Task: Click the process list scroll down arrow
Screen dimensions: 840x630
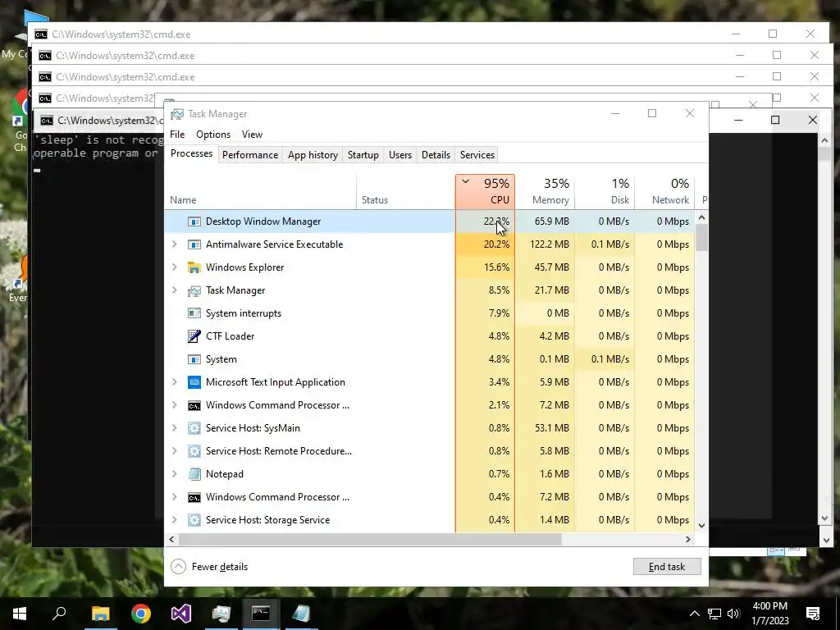Action: click(702, 526)
